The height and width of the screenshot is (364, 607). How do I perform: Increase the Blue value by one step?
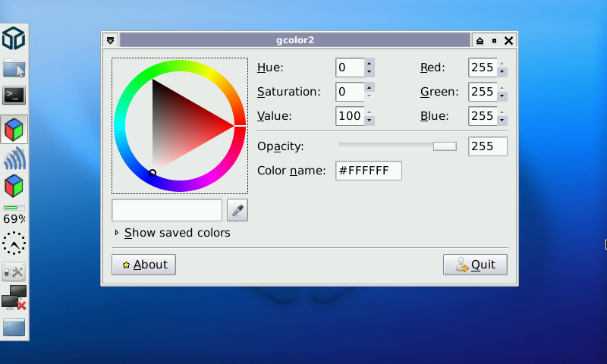point(502,111)
